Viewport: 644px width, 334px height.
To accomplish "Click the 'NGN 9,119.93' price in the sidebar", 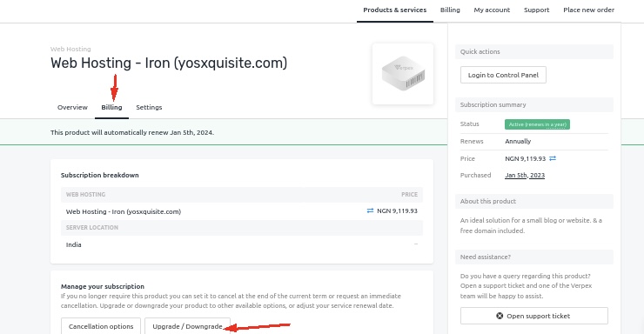I will 526,158.
